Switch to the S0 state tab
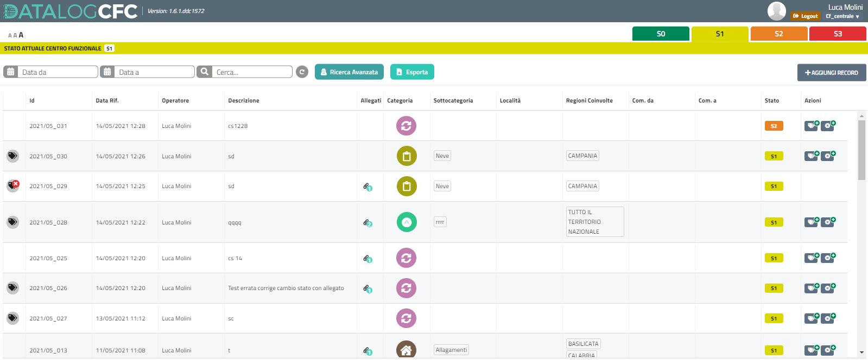This screenshot has width=868, height=360. [661, 34]
